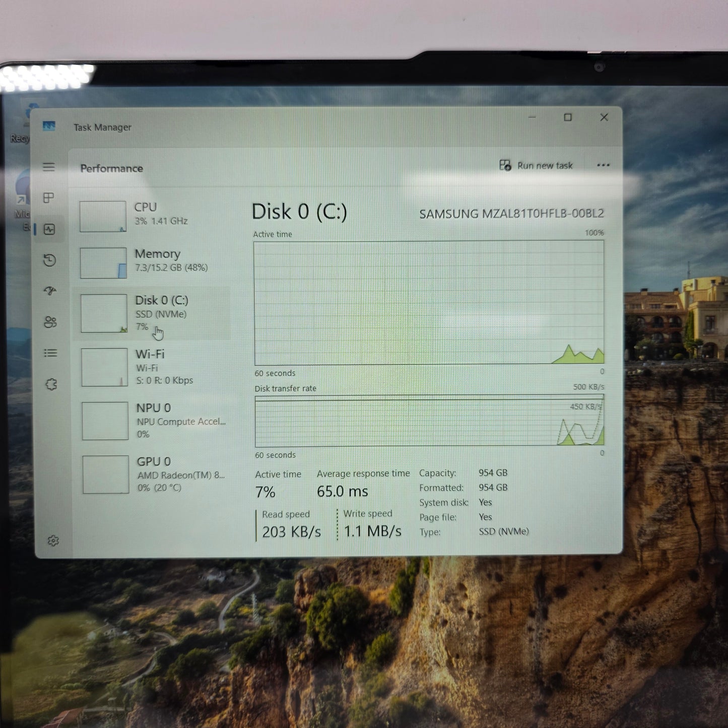The width and height of the screenshot is (728, 728).
Task: Click the Active time graph
Action: click(x=429, y=303)
